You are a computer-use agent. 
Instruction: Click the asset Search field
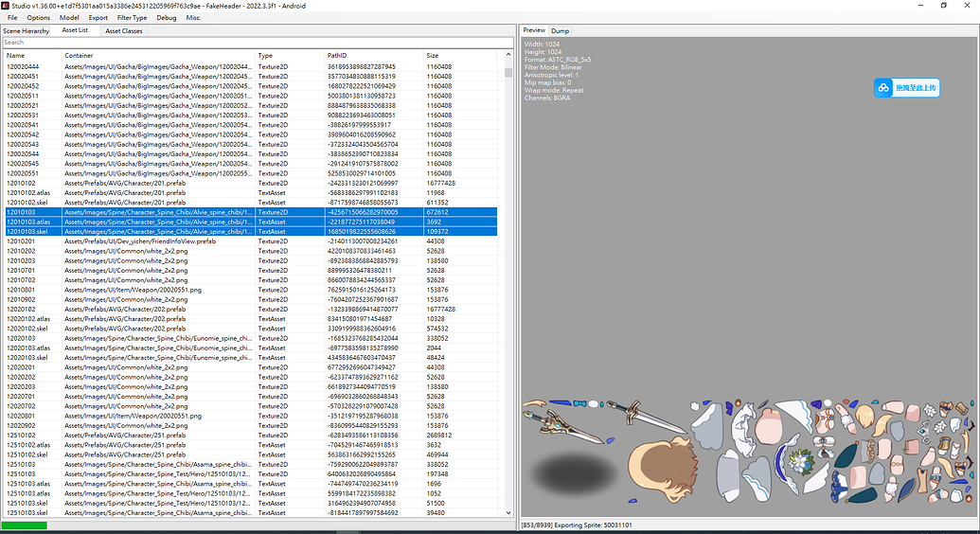click(256, 43)
